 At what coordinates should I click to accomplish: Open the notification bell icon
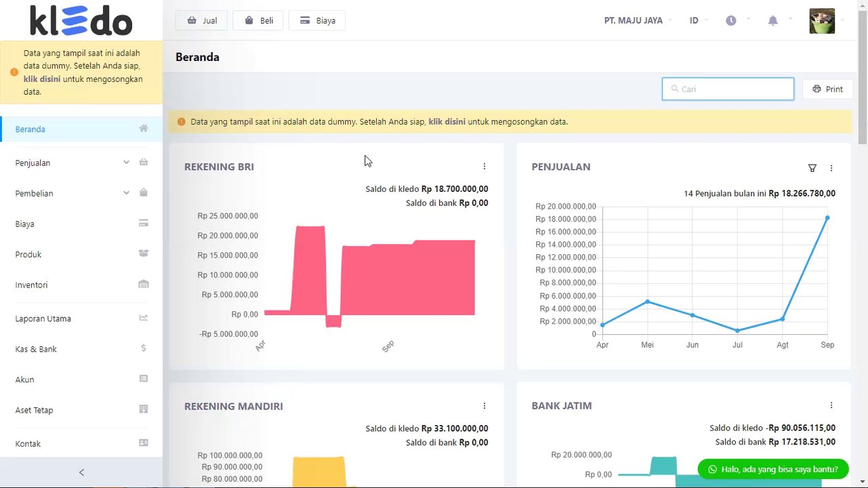tap(772, 21)
